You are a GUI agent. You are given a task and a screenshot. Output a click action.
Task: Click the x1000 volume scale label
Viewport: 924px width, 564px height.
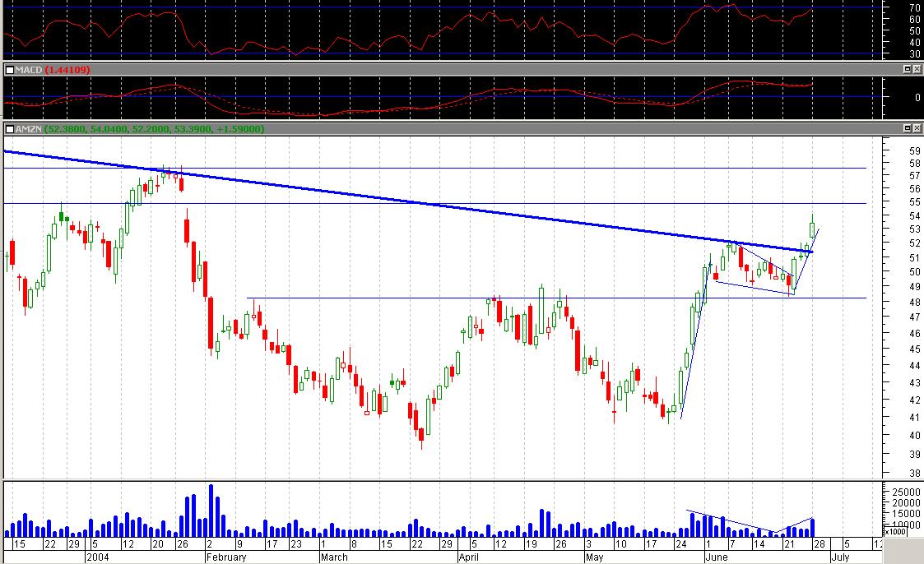[x=897, y=532]
